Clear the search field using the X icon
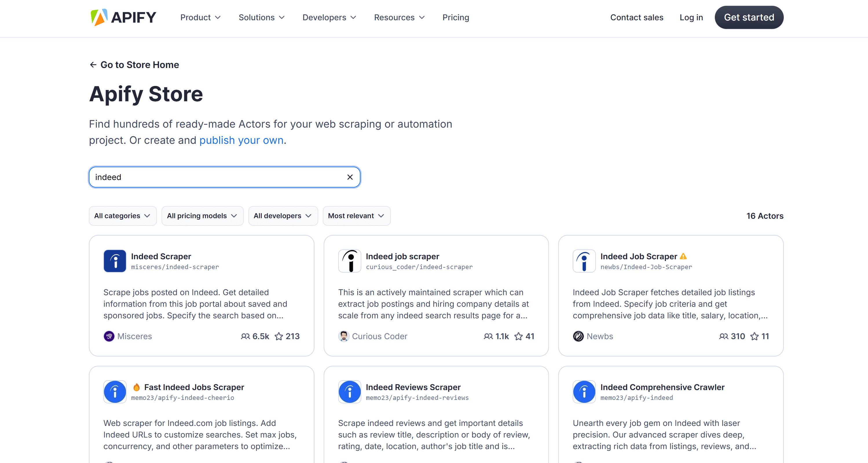The width and height of the screenshot is (868, 463). click(350, 177)
